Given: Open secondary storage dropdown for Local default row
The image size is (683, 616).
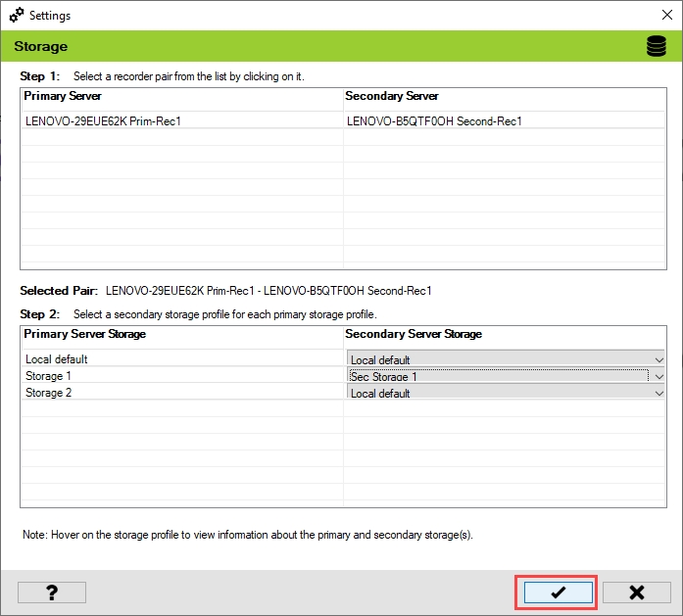Looking at the screenshot, I should click(659, 359).
